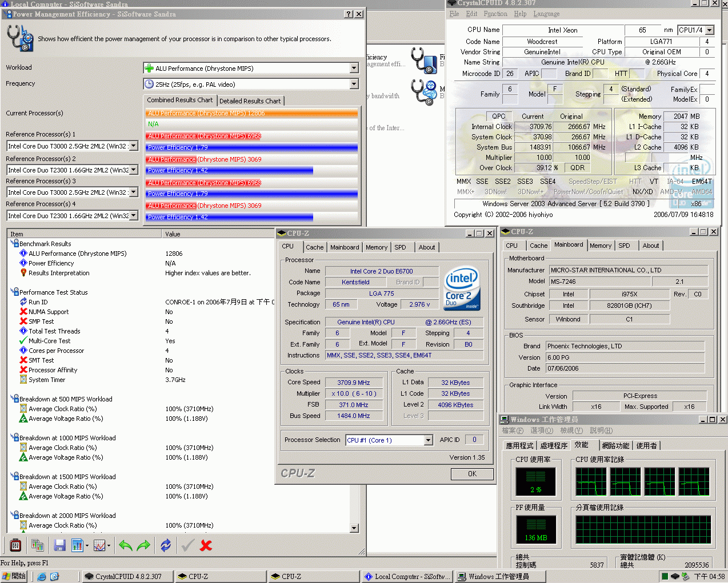Click the green check icon beside Multi-Core Test

pos(23,341)
